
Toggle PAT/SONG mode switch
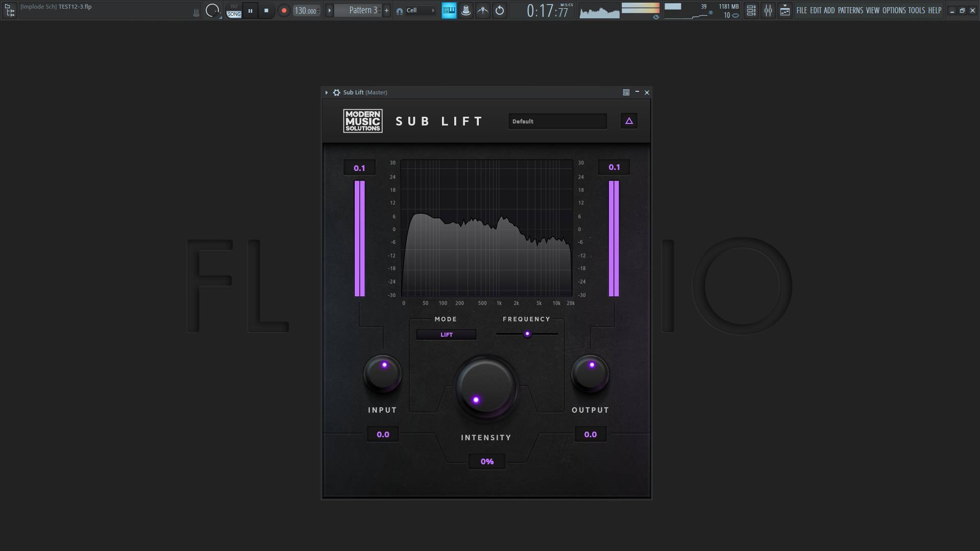coord(234,10)
